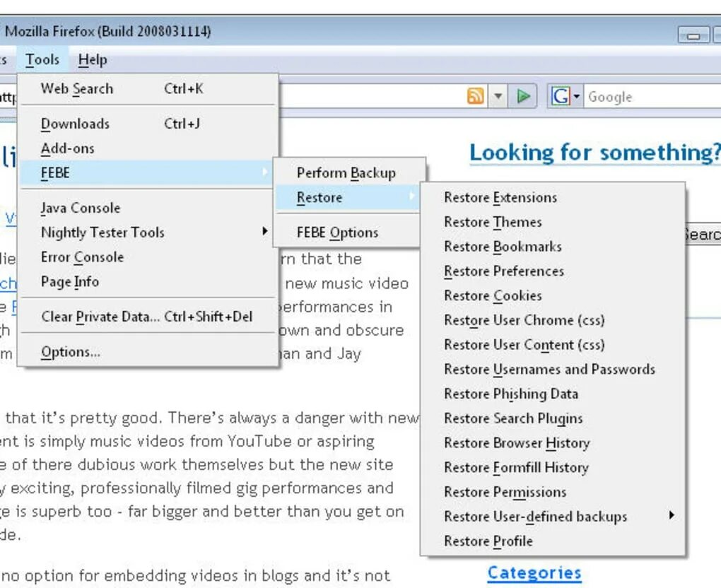Open FEBE Options
721x588 pixels.
[x=346, y=233]
